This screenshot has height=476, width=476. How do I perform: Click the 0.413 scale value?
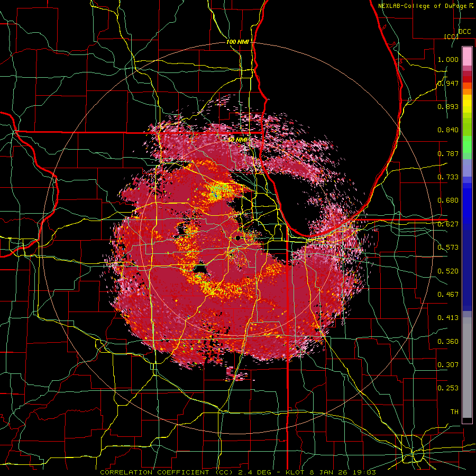point(448,318)
